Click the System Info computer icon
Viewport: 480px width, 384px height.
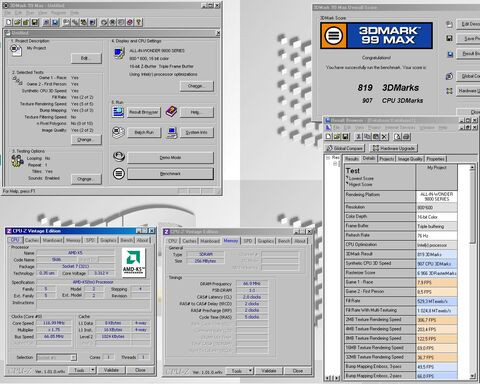point(172,133)
